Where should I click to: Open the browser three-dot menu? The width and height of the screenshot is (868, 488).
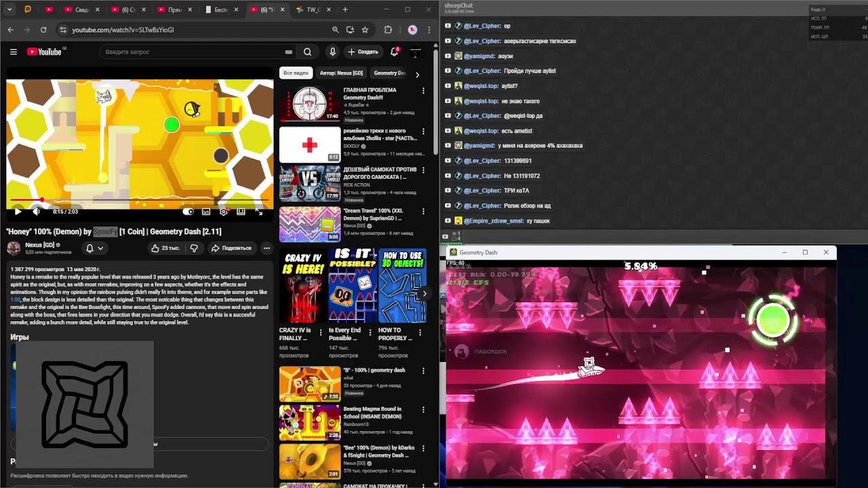[x=429, y=30]
